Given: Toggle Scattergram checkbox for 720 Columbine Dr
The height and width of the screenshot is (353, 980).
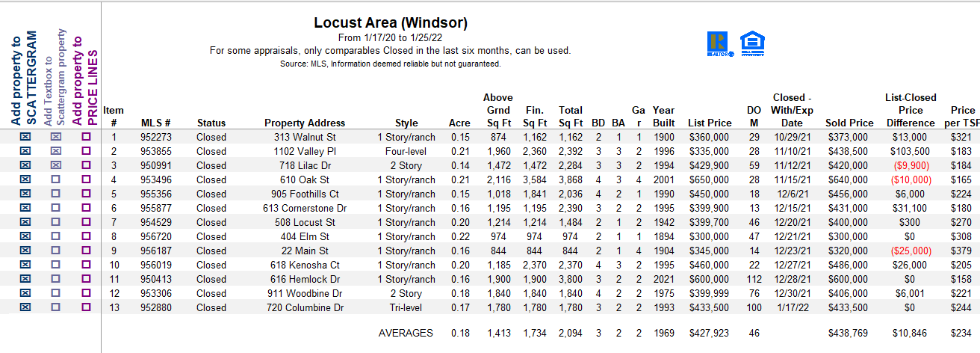Looking at the screenshot, I should tap(25, 307).
